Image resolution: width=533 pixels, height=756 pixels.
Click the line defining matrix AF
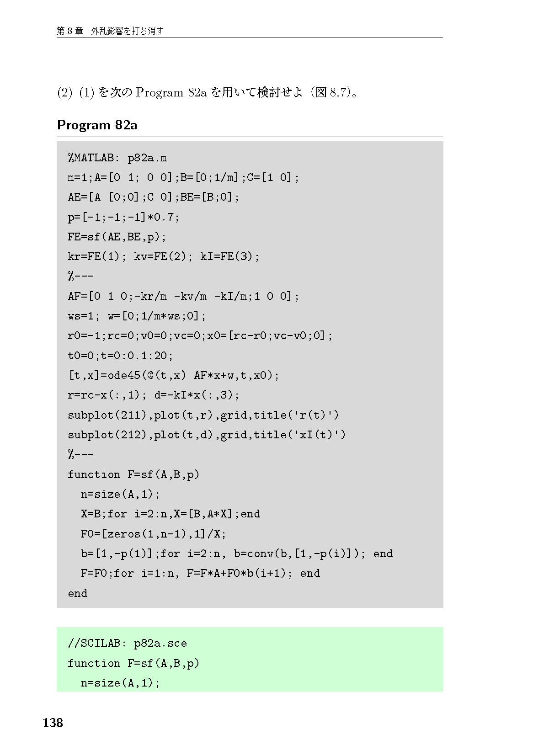[x=183, y=296]
